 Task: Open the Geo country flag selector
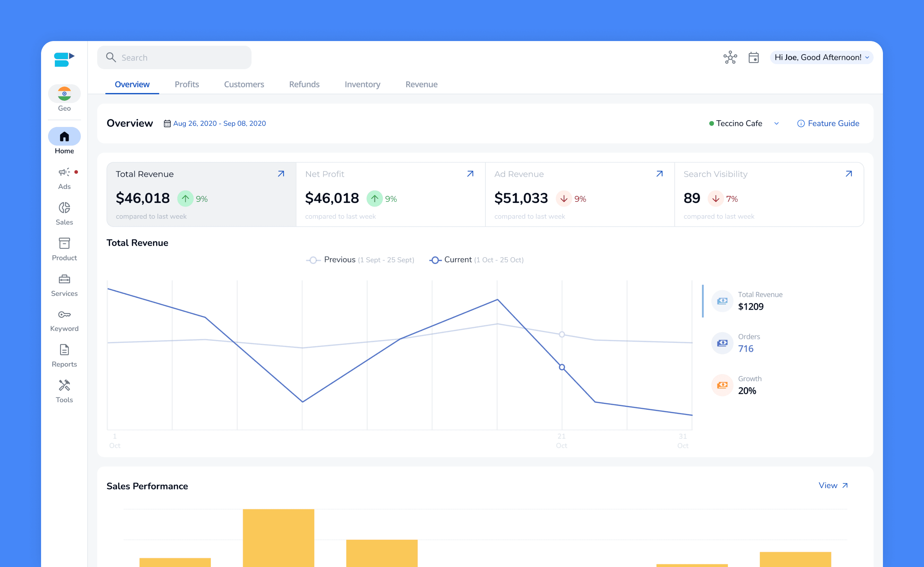64,94
